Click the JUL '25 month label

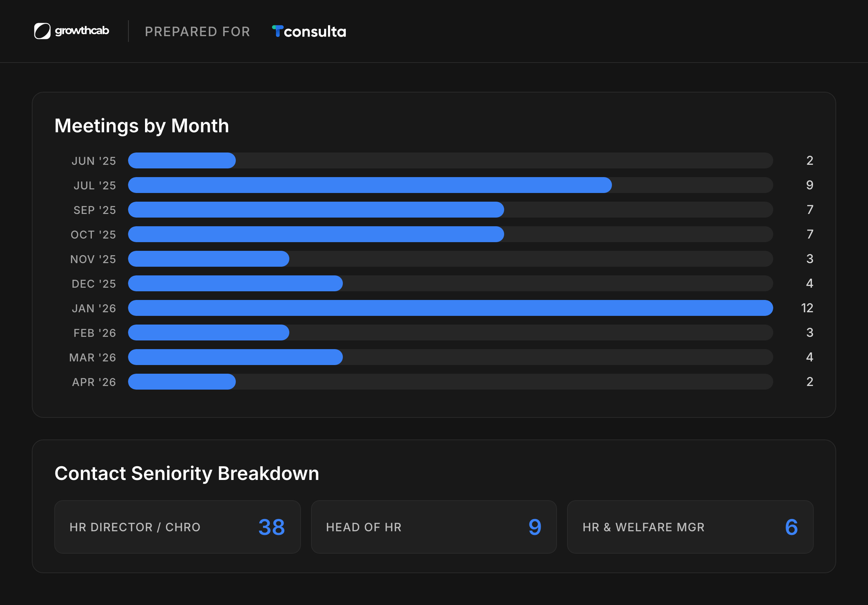(x=94, y=185)
